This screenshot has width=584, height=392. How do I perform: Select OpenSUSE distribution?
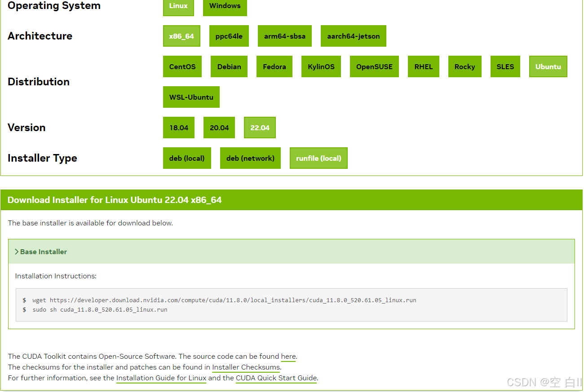(x=374, y=66)
